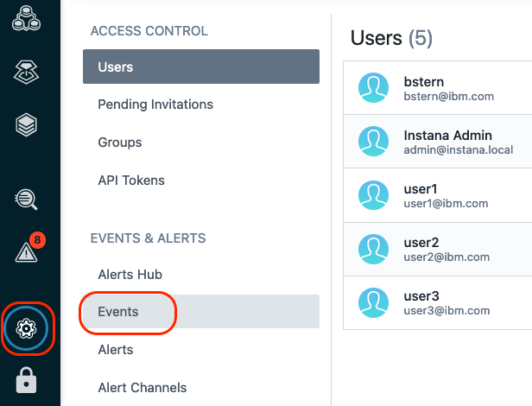The width and height of the screenshot is (532, 406).
Task: Click bstern's avatar icon
Action: pos(374,87)
